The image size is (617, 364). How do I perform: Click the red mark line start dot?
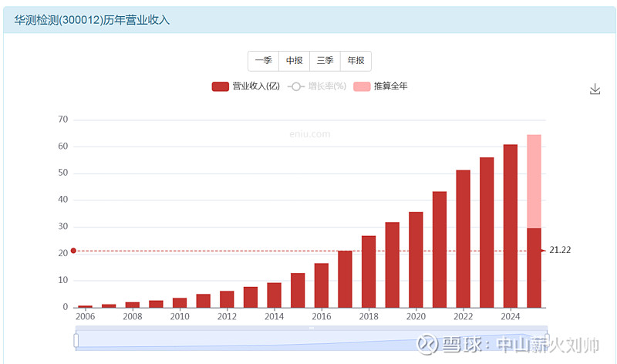click(x=73, y=251)
